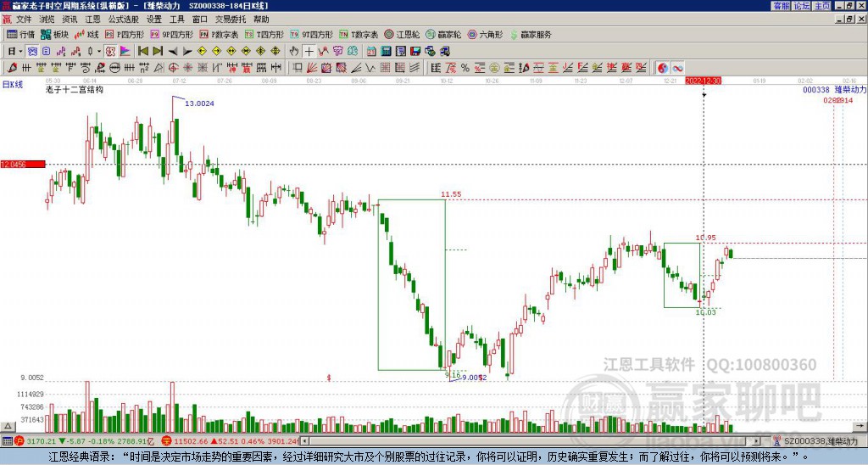
Task: Click the 11502.66 index value
Action: pos(190,441)
